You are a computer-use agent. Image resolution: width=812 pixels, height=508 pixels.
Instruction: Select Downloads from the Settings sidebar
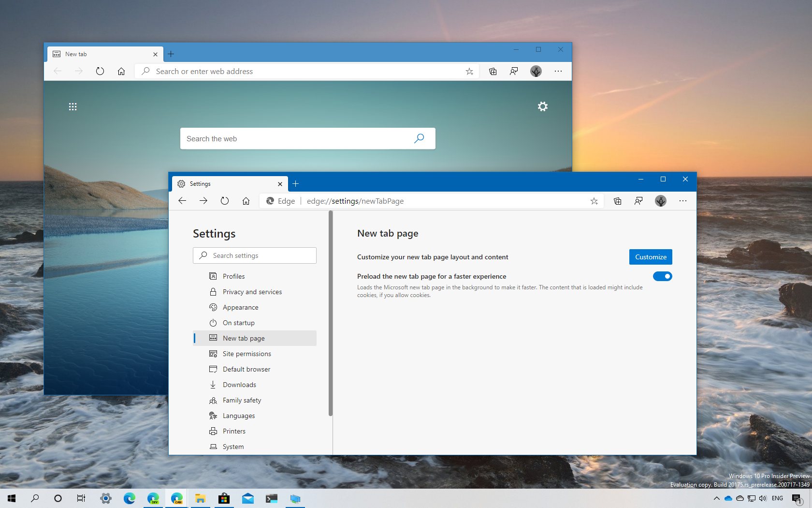(x=239, y=385)
